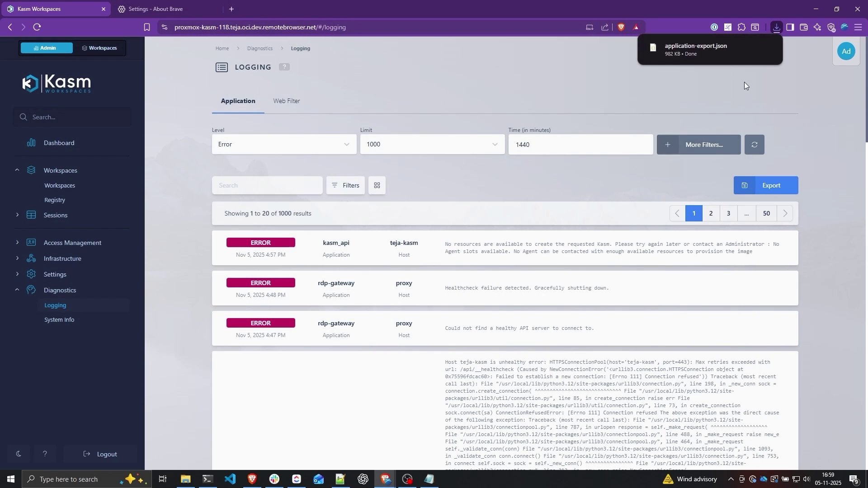Go to results page 2
The height and width of the screenshot is (488, 868).
click(x=711, y=213)
